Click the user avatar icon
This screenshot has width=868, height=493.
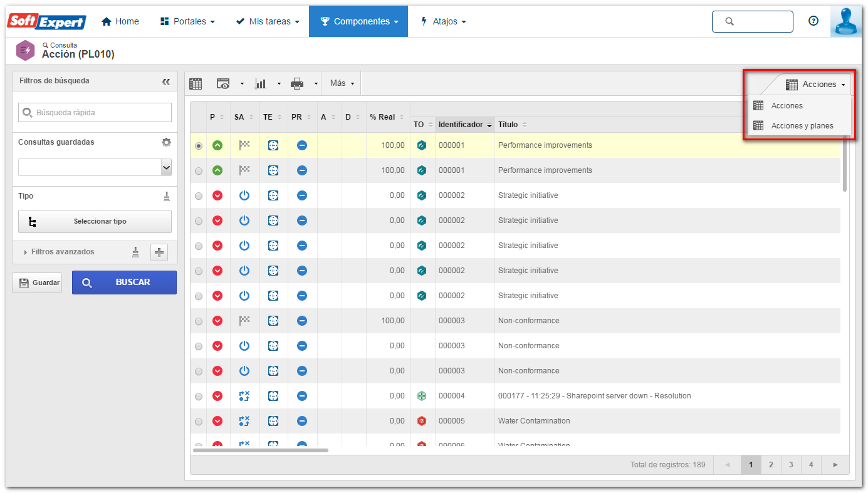click(845, 21)
